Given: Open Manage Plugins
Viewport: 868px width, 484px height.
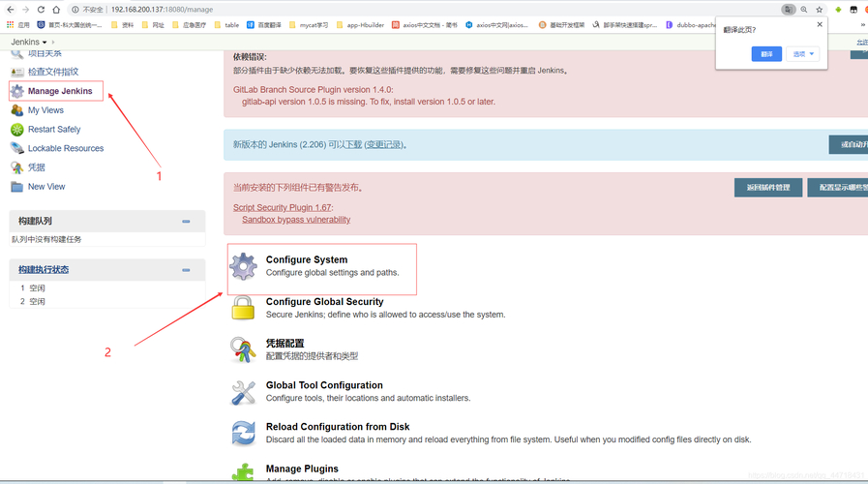Looking at the screenshot, I should coord(302,469).
